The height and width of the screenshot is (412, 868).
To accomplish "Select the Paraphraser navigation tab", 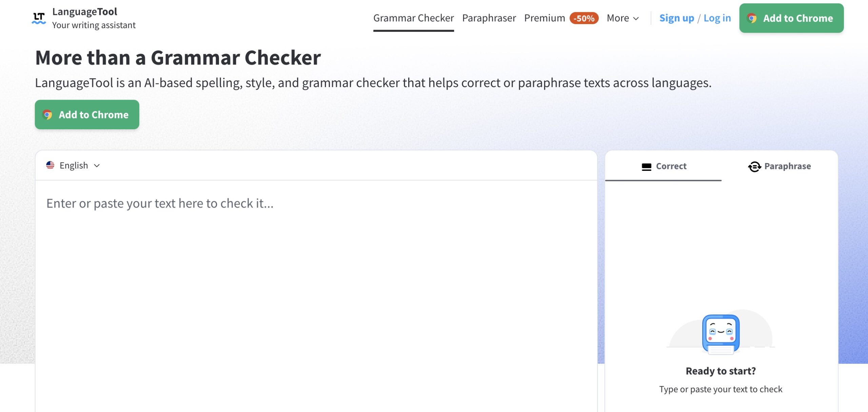I will click(489, 18).
